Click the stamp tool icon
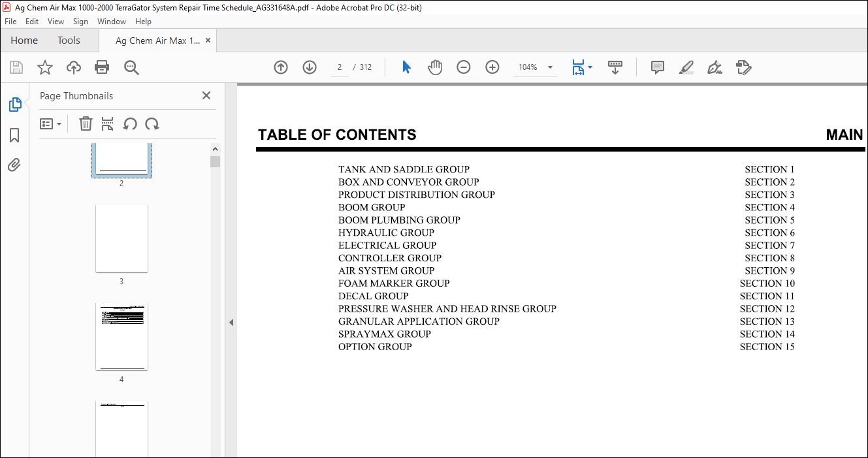 point(743,67)
